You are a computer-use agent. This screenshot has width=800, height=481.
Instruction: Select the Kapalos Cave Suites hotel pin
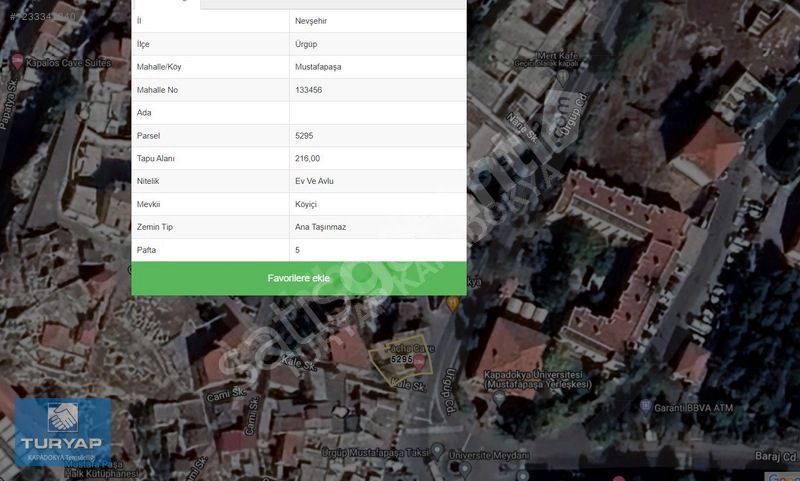[17, 62]
